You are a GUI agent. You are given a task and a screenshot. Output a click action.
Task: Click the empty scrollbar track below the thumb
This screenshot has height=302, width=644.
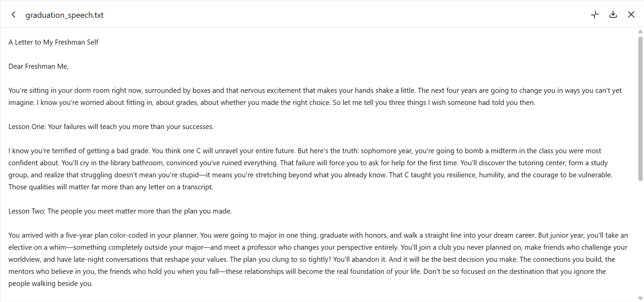point(640,238)
